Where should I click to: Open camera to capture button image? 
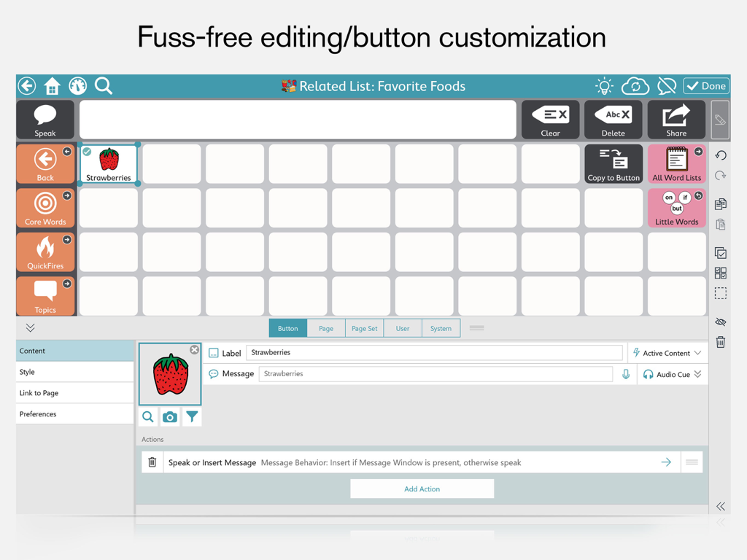tap(170, 417)
